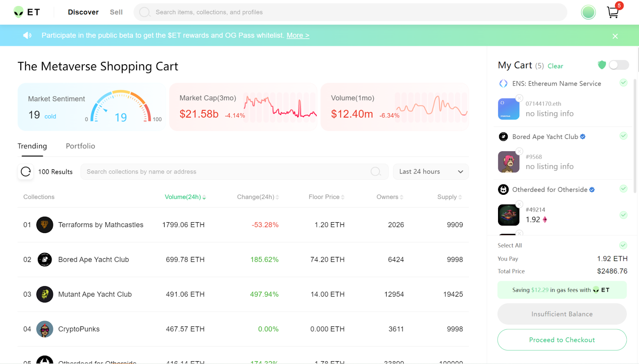Click the 1799.06 ETH volume cell
This screenshot has height=364, width=639.
click(x=183, y=225)
